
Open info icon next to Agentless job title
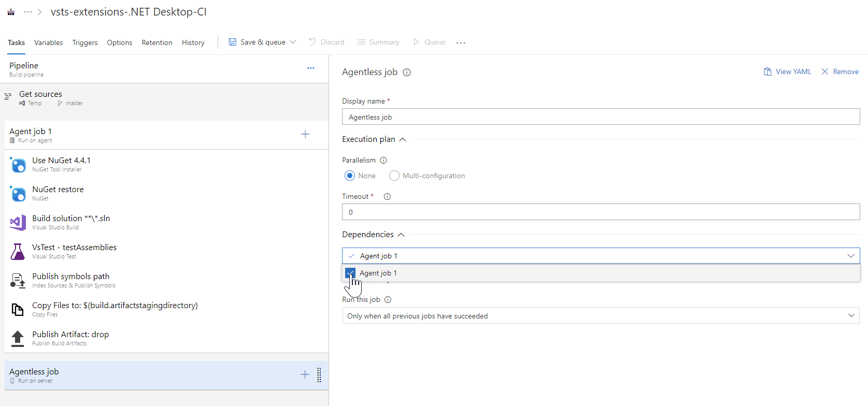[x=407, y=72]
